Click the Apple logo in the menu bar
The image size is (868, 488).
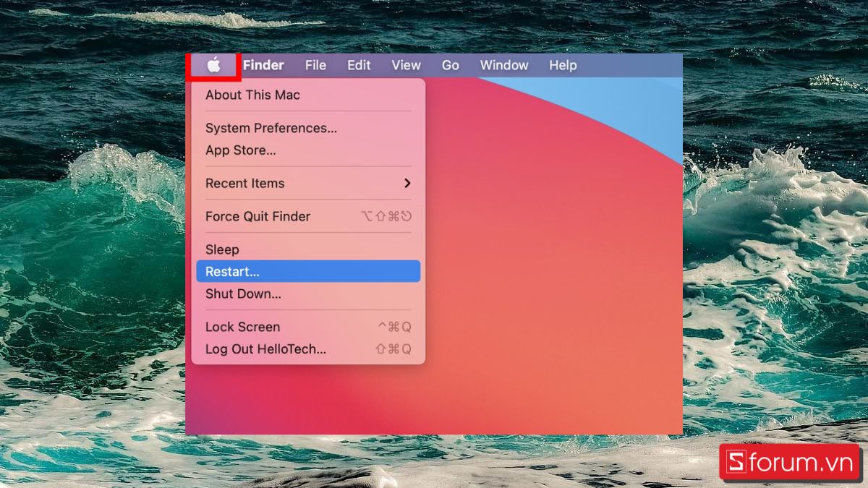213,65
